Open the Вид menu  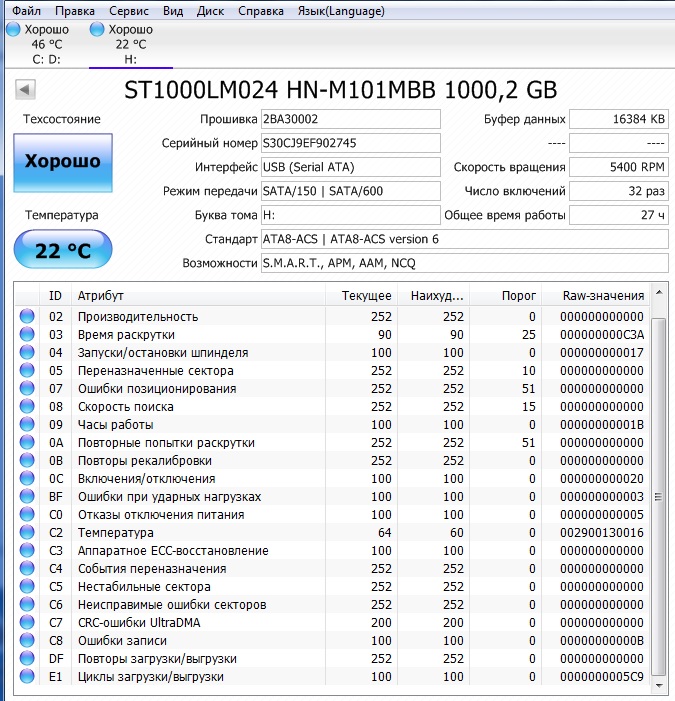(x=173, y=11)
